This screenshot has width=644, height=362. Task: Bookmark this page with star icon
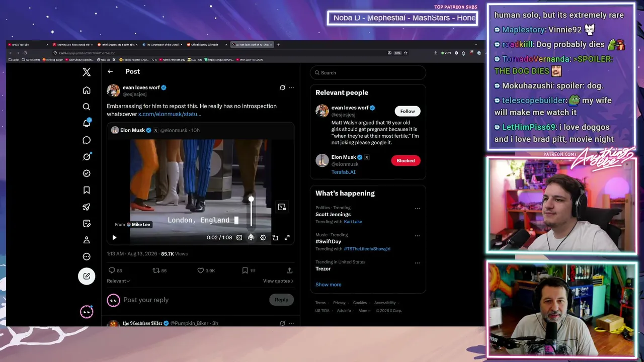pos(406,53)
